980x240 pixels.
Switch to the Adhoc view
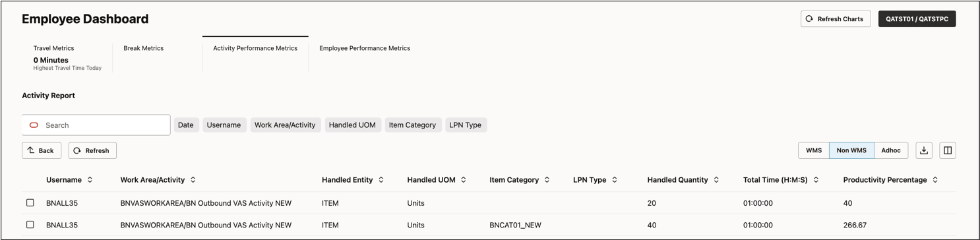[891, 150]
